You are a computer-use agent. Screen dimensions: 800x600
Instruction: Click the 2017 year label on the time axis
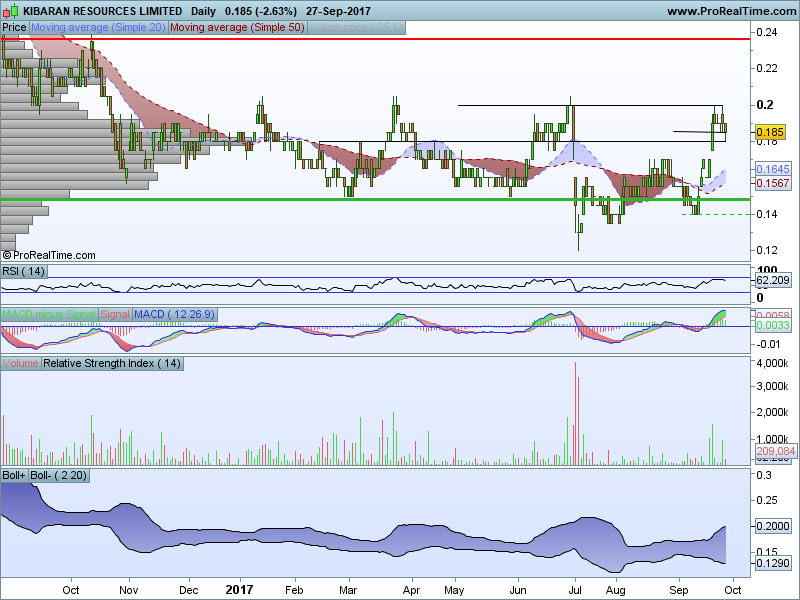point(239,590)
